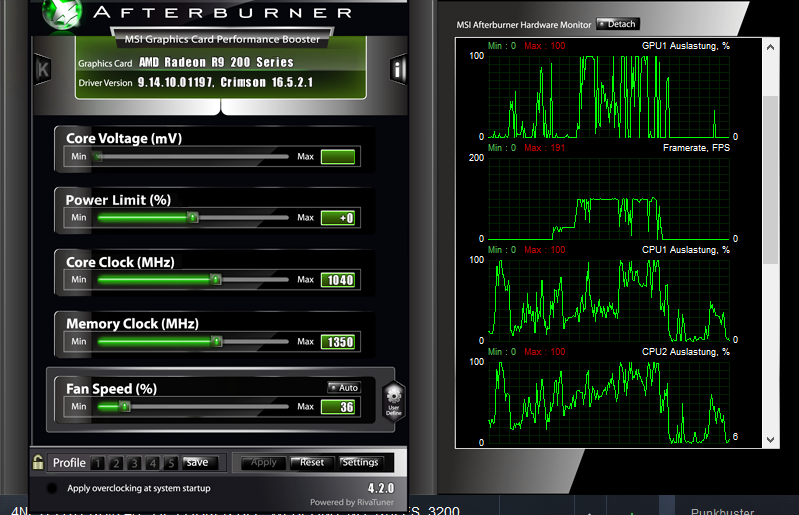799x515 pixels.
Task: Click Punkbuster text in the background window
Action: [x=722, y=511]
